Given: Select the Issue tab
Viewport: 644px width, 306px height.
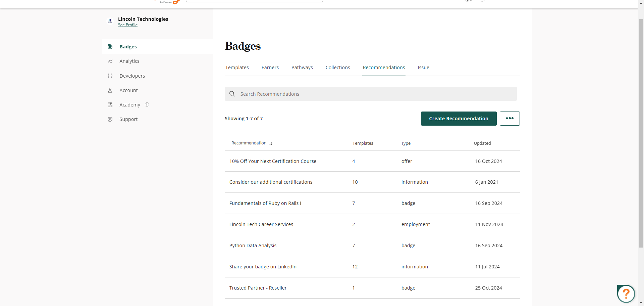Looking at the screenshot, I should (x=423, y=68).
